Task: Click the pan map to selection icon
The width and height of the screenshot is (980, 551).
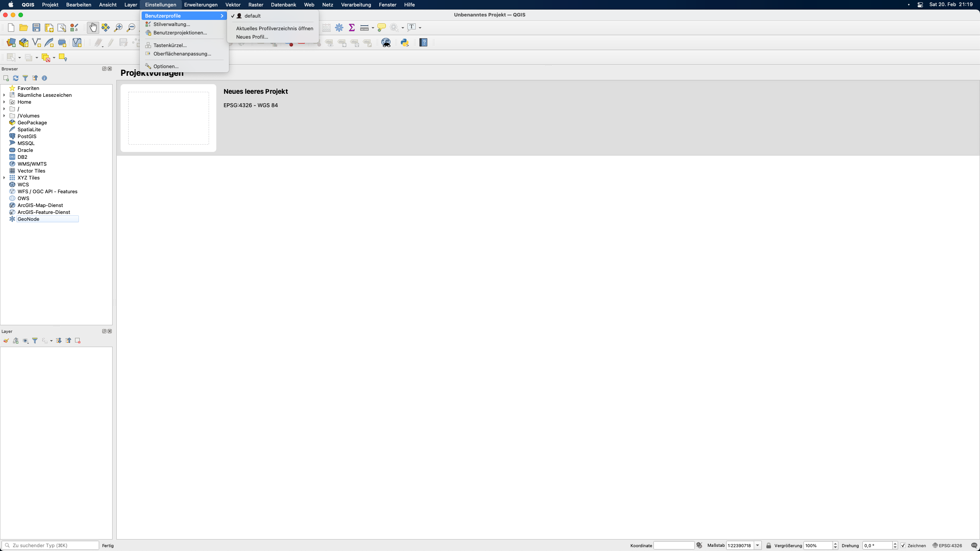Action: 106,28
